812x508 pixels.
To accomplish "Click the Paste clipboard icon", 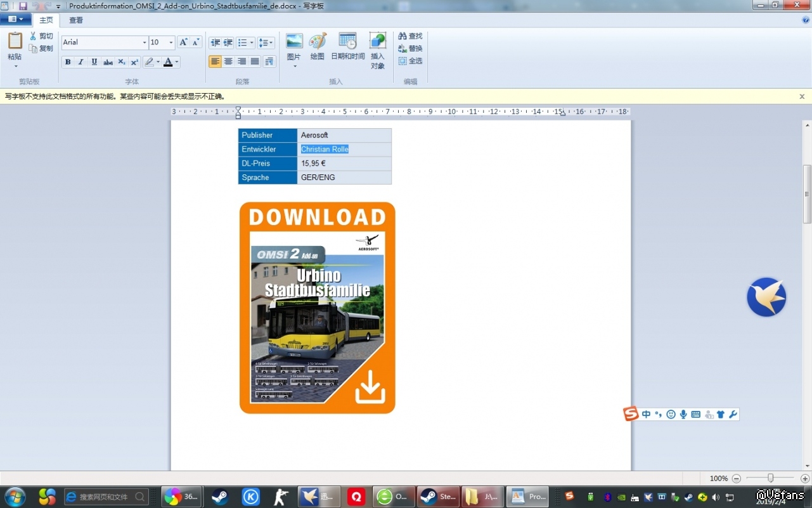I will click(15, 42).
